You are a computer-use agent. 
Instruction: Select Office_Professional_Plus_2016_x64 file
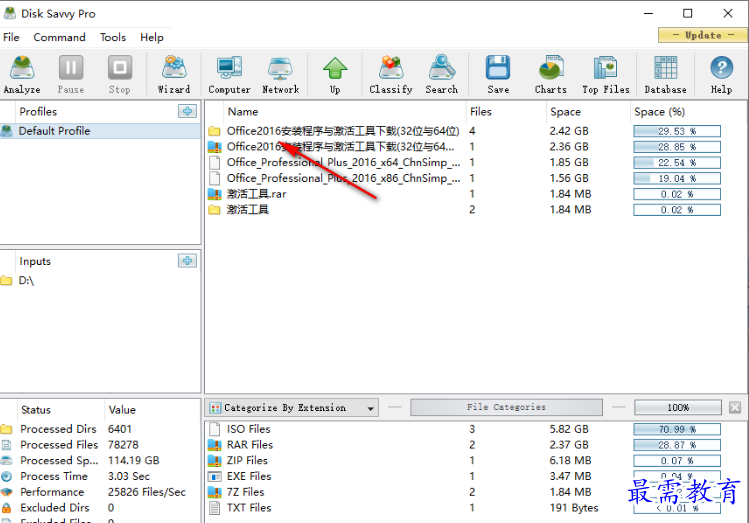475,162
